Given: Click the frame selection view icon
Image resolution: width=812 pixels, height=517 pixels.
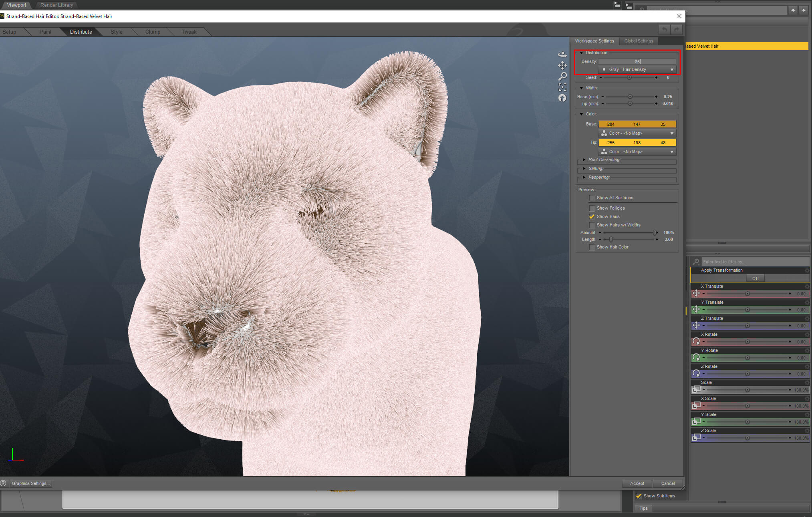Looking at the screenshot, I should pos(562,87).
